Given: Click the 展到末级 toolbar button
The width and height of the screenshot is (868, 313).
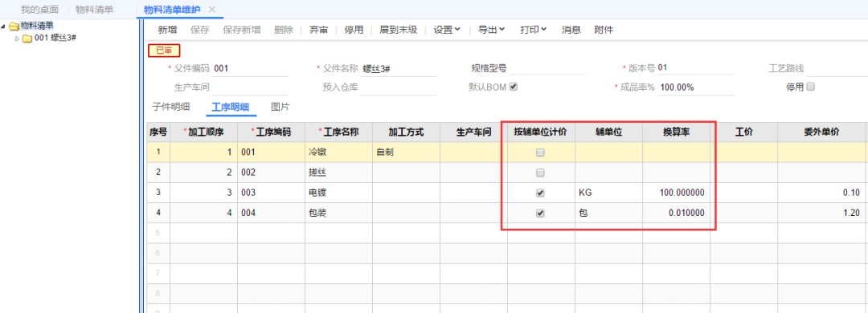Looking at the screenshot, I should [x=398, y=30].
